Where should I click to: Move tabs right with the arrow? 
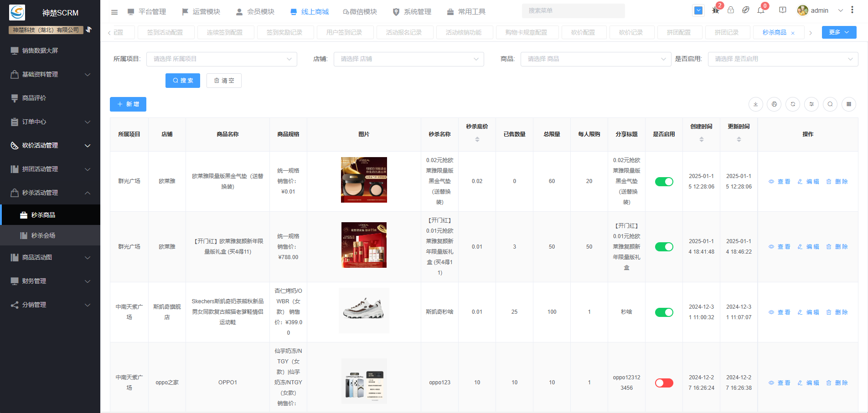tap(811, 33)
